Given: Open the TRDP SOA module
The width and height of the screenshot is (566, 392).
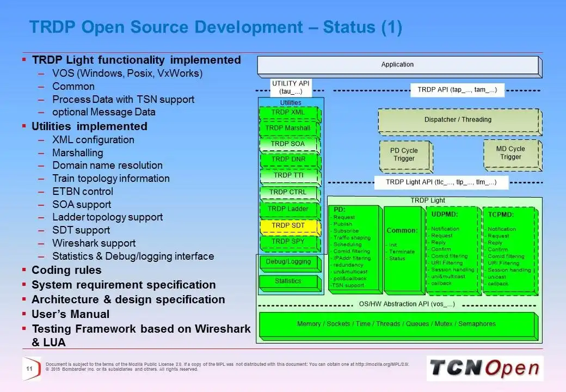Looking at the screenshot, I should 288,144.
